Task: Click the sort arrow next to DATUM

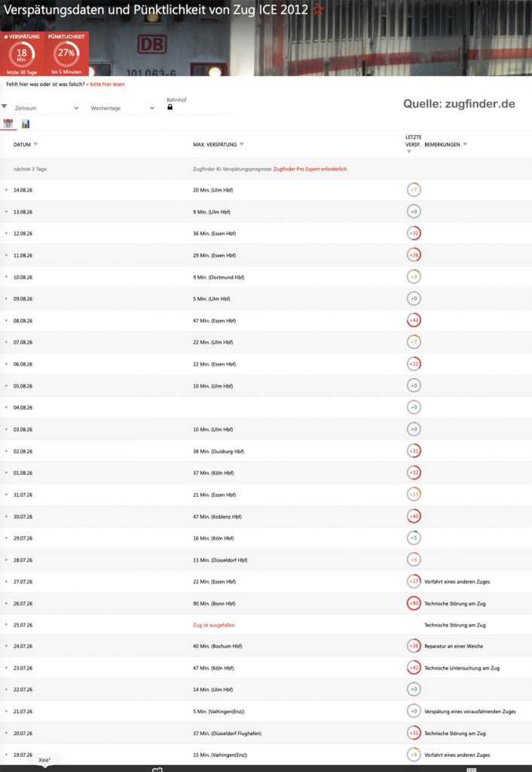Action: coord(35,144)
